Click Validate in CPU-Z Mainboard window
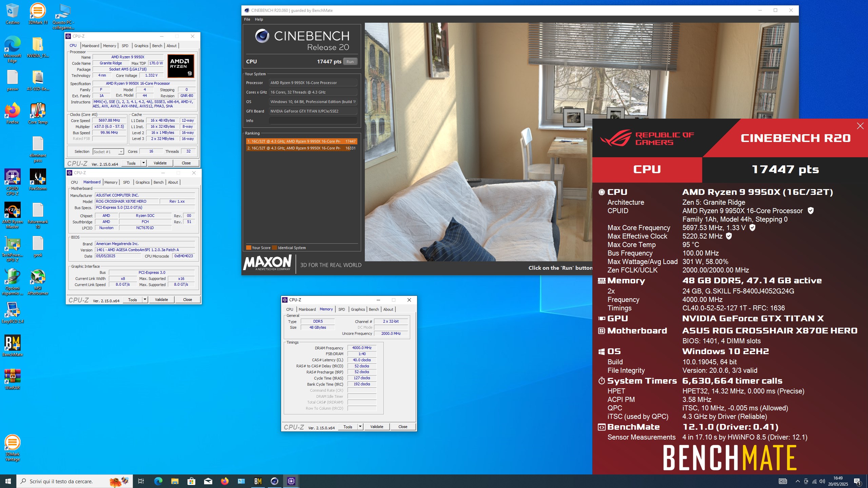The width and height of the screenshot is (868, 488). click(x=161, y=300)
